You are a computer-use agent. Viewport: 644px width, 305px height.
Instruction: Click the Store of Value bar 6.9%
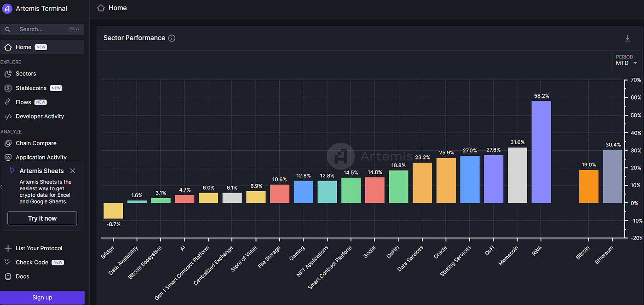click(x=256, y=197)
